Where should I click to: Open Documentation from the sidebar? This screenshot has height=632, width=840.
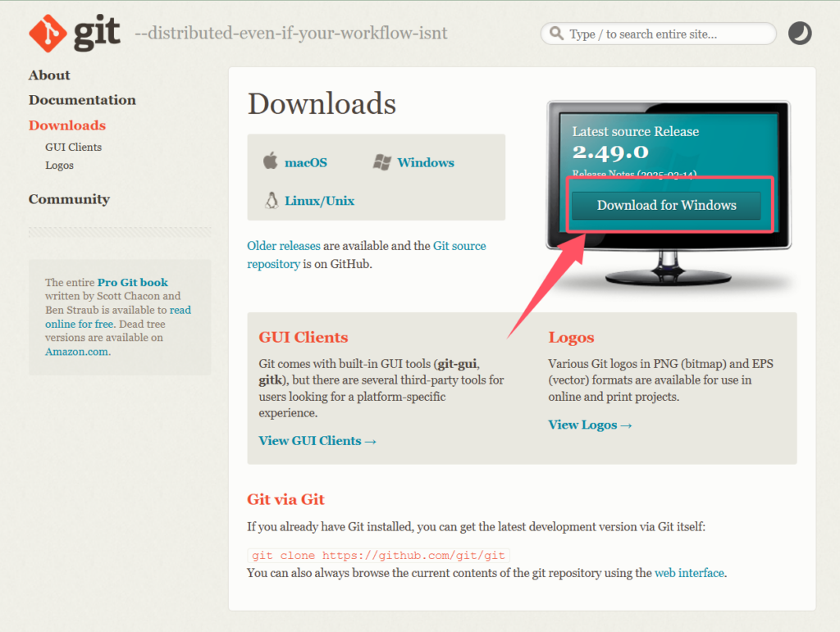(x=82, y=100)
